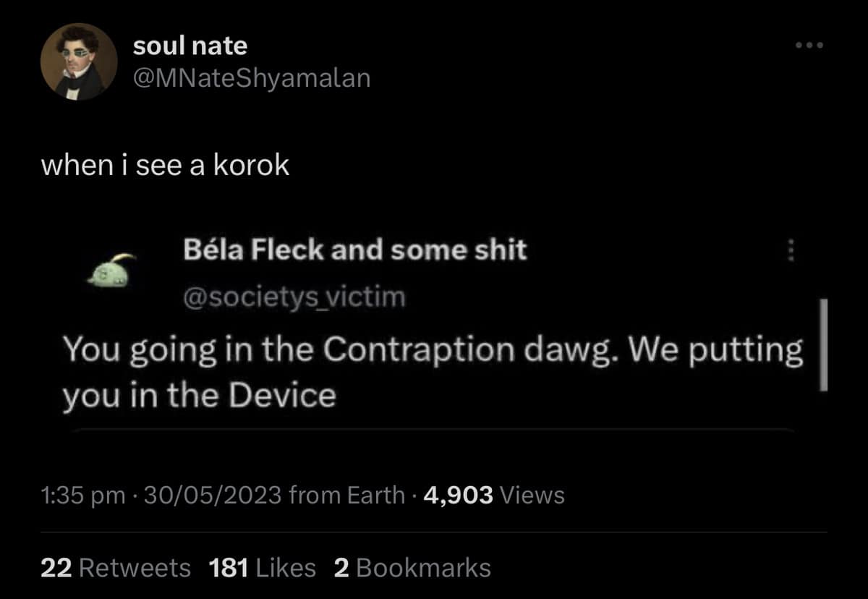Screen dimensions: 868x599
Task: Open the @MNateShyamalan handle link
Action: 252,77
